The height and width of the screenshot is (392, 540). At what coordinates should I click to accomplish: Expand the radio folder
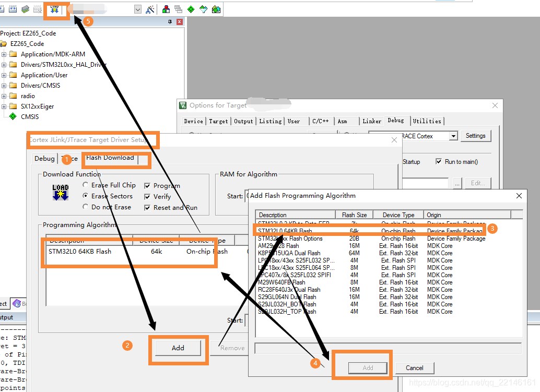click(x=4, y=96)
